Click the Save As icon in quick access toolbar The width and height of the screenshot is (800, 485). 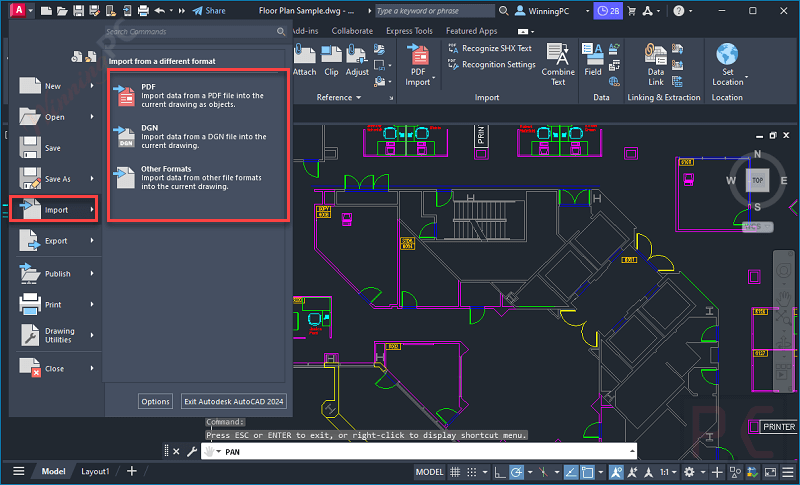point(94,11)
